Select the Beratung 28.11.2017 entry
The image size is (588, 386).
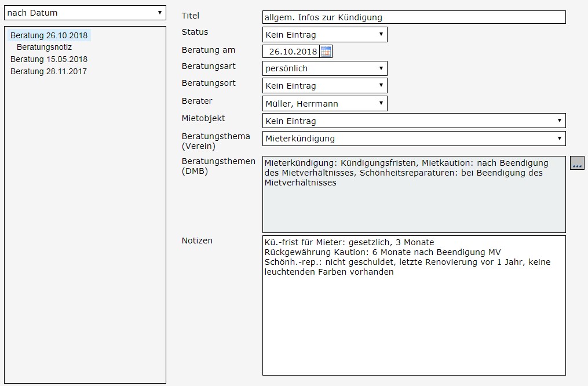(x=49, y=71)
